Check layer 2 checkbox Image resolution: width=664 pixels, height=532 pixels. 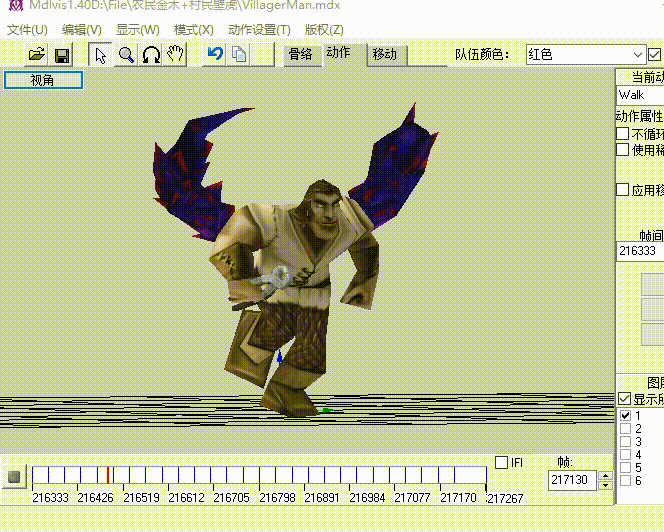coord(625,429)
